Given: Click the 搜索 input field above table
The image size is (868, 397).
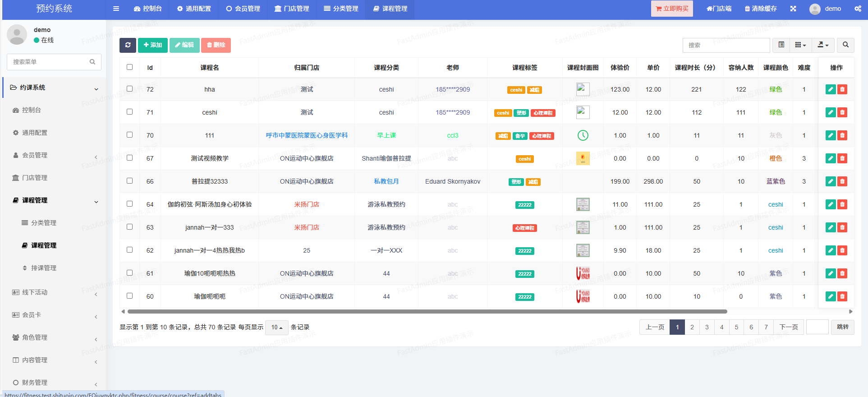Looking at the screenshot, I should [x=726, y=45].
